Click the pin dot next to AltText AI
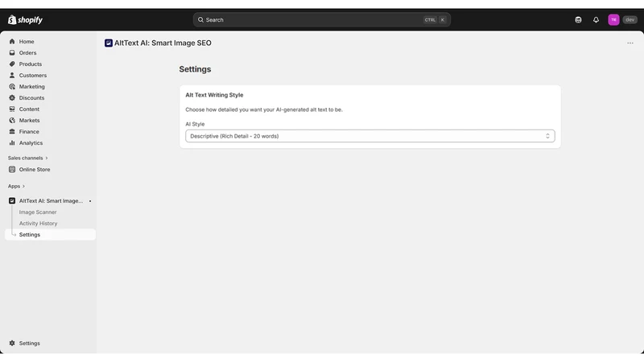 (90, 201)
